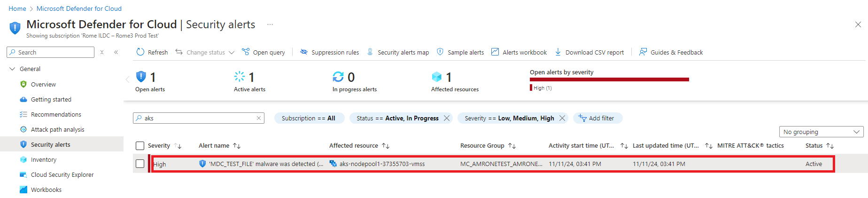
Task: Open the No grouping dropdown
Action: tap(821, 132)
